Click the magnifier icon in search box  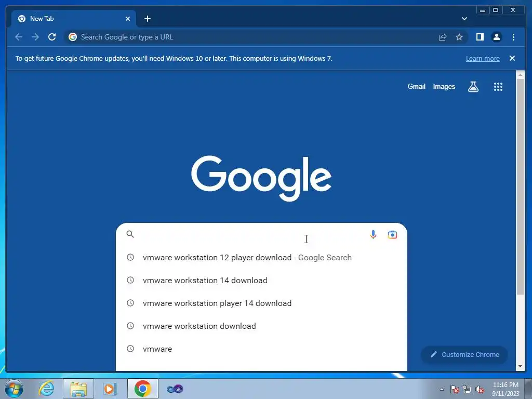click(x=130, y=234)
